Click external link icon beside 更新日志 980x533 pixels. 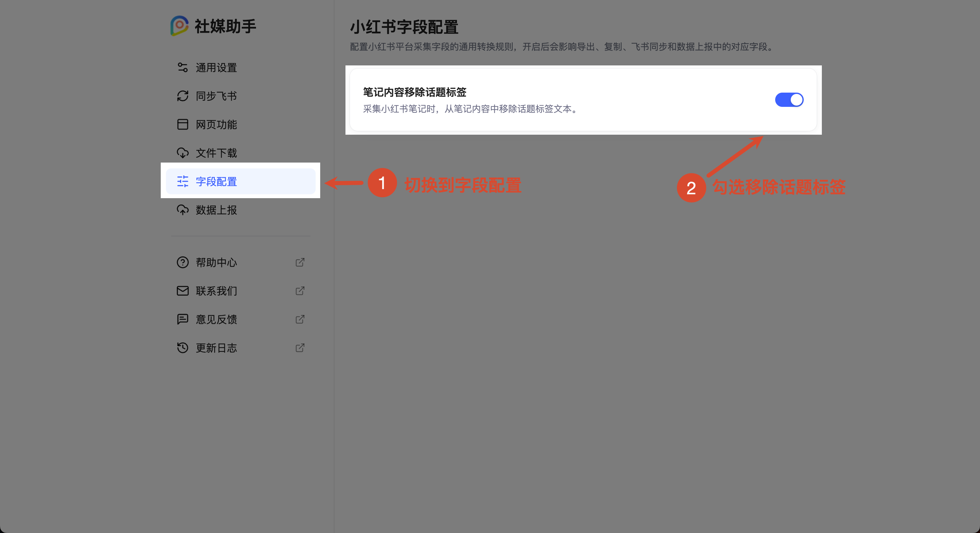click(x=300, y=348)
